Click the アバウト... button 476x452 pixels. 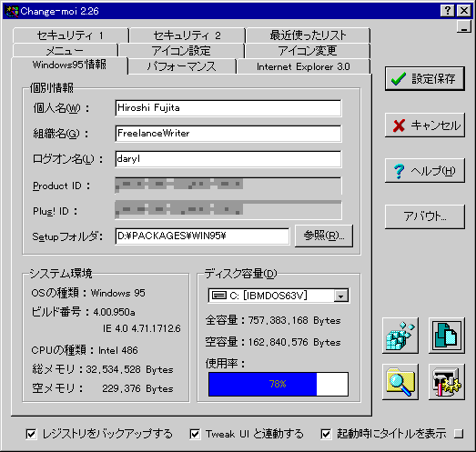click(425, 216)
